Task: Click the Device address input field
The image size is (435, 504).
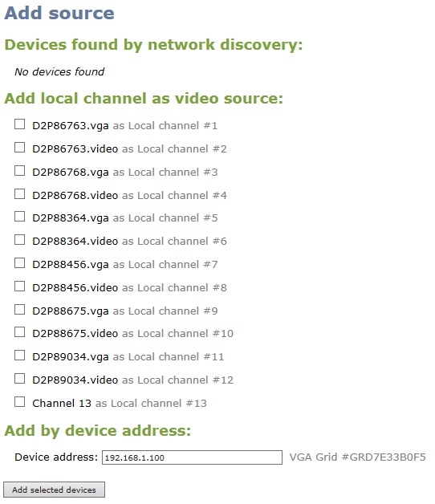Action: 193,457
